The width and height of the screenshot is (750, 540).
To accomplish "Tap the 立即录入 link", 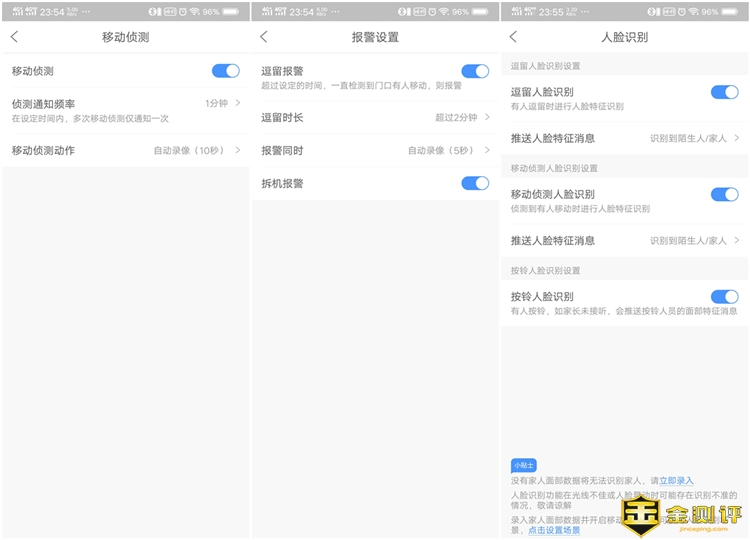I will [676, 481].
